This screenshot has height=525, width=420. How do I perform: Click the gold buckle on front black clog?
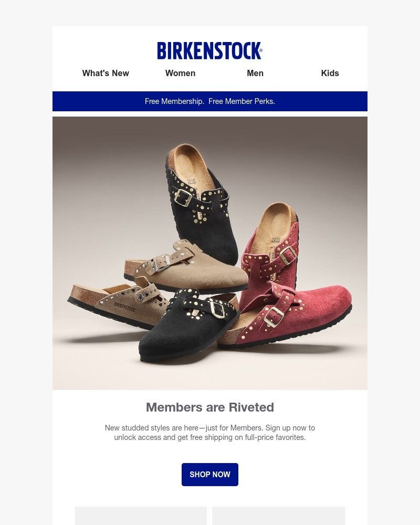click(x=217, y=309)
